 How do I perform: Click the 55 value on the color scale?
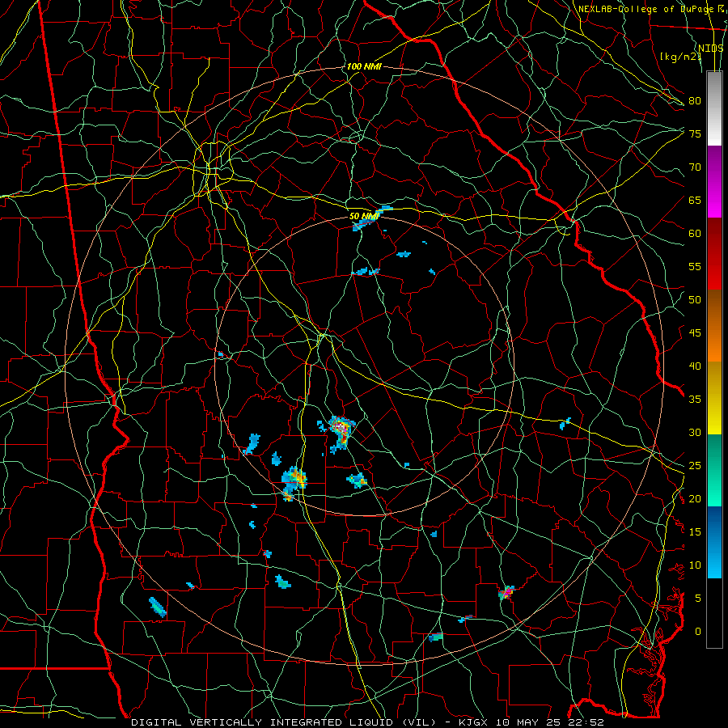695,266
